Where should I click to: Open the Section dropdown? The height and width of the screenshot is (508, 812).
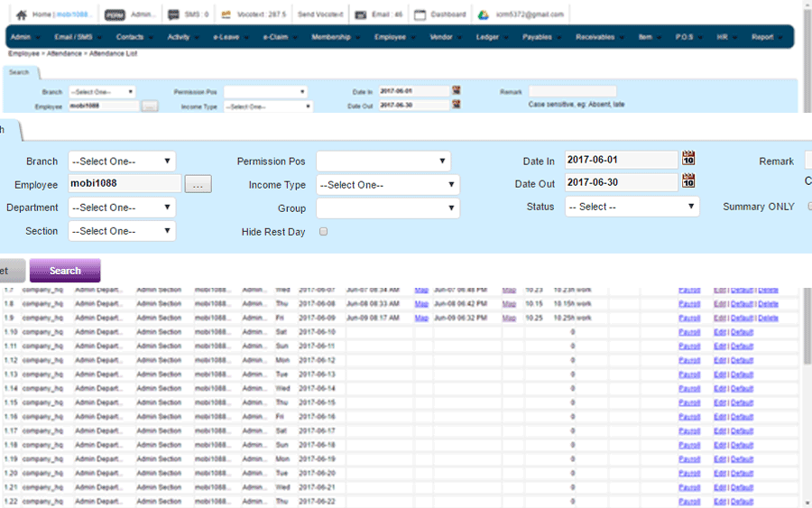pyautogui.click(x=122, y=231)
